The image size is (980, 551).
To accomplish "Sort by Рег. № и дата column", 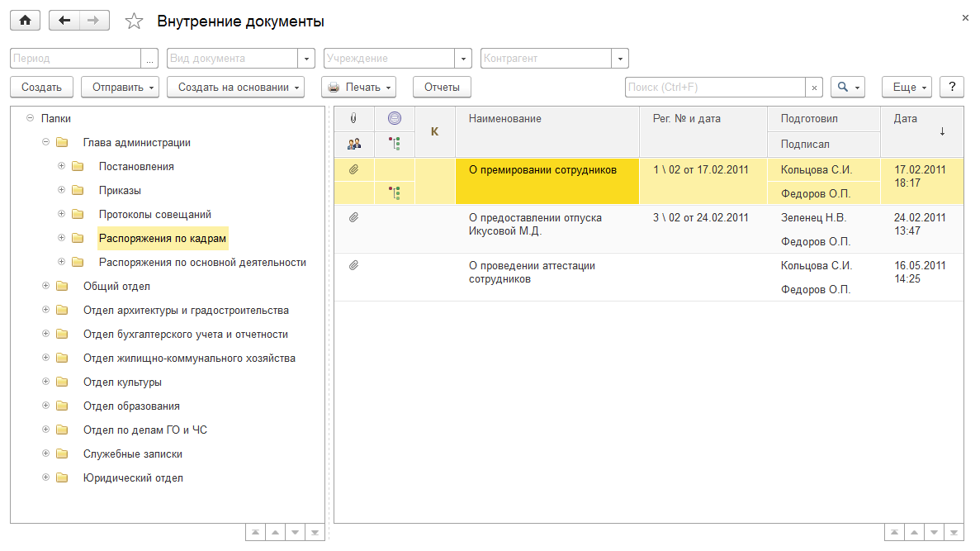I will tap(703, 131).
